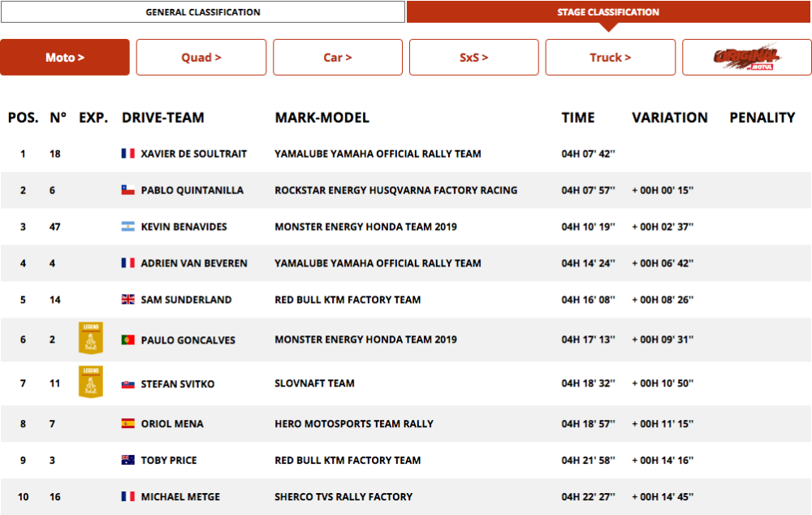
Task: Switch to the General Classification tab
Action: click(x=202, y=12)
